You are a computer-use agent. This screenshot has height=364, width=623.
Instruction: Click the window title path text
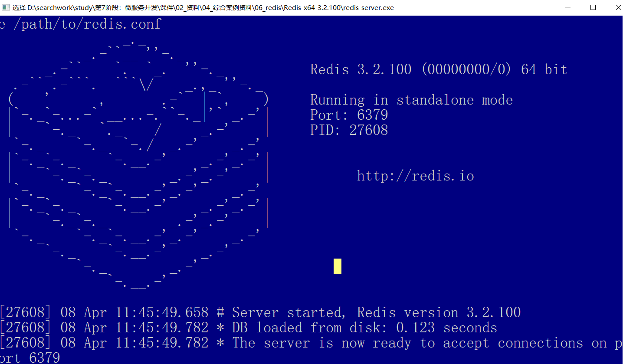203,7
